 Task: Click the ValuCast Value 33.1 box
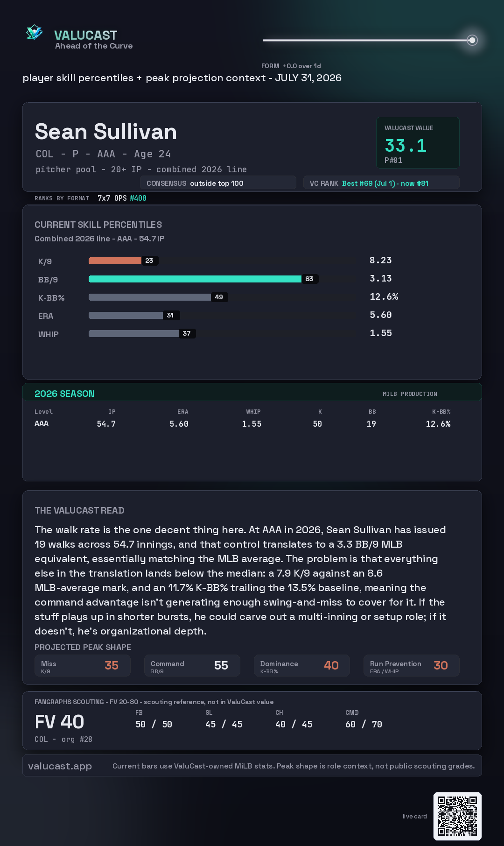[418, 142]
